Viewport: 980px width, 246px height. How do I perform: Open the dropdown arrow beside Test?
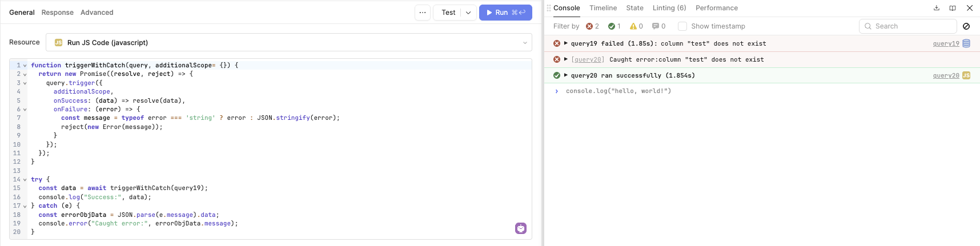tap(468, 13)
